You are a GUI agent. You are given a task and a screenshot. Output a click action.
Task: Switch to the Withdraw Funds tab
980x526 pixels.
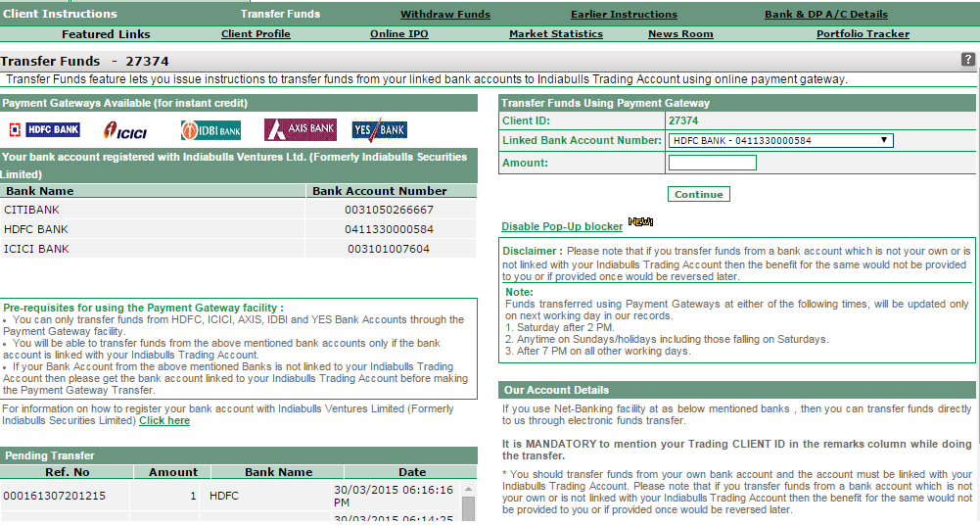445,15
